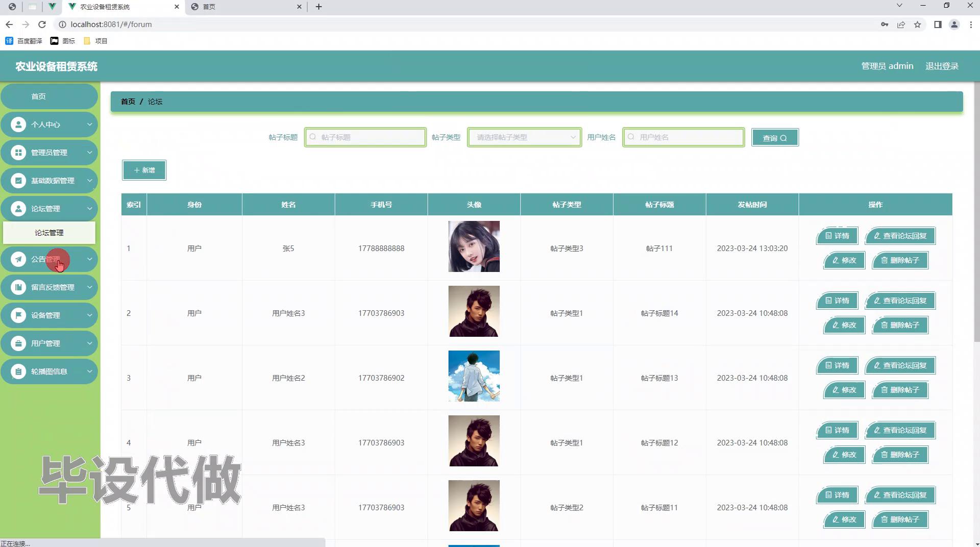Click the 公告管理 paper plane icon
Image resolution: width=980 pixels, height=547 pixels.
(x=18, y=259)
